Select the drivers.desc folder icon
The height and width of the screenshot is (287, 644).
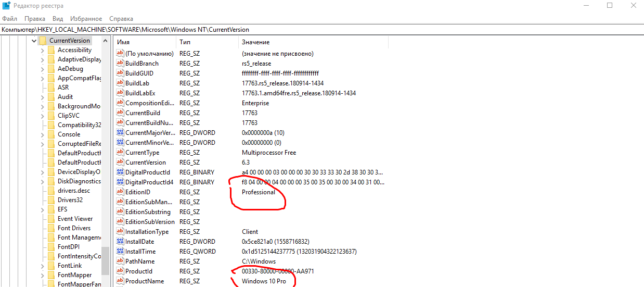(51, 191)
